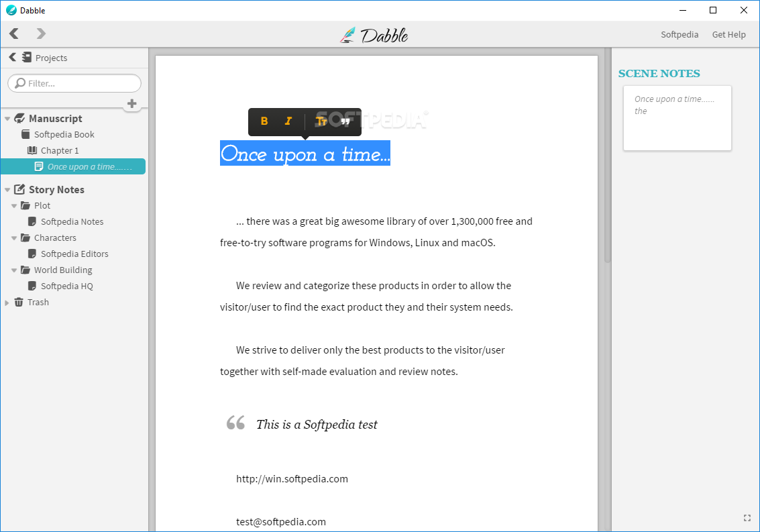Apply bold with the B button
The height and width of the screenshot is (532, 760).
(264, 121)
